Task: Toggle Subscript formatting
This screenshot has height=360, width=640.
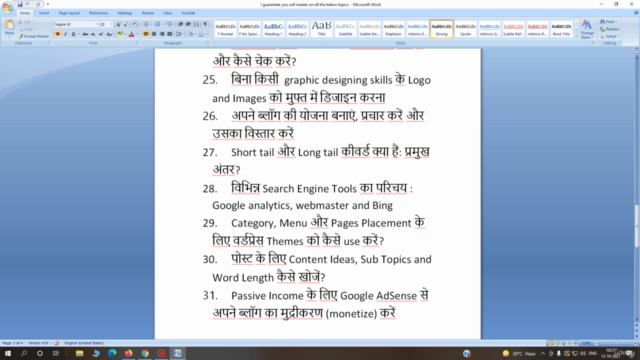Action: pos(93,34)
